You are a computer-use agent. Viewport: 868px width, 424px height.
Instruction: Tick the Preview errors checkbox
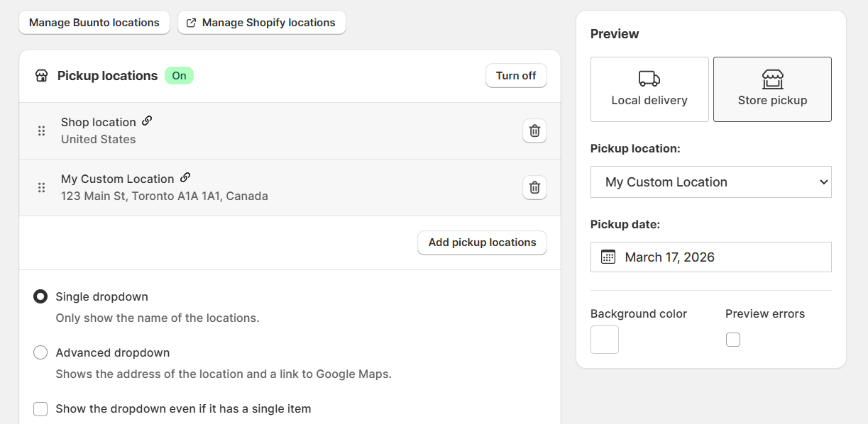pyautogui.click(x=733, y=340)
